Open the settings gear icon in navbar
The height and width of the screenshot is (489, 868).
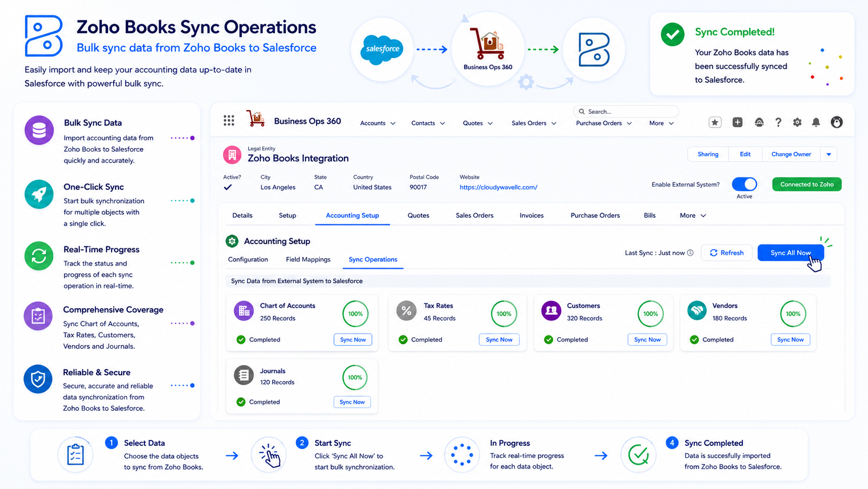coord(797,122)
